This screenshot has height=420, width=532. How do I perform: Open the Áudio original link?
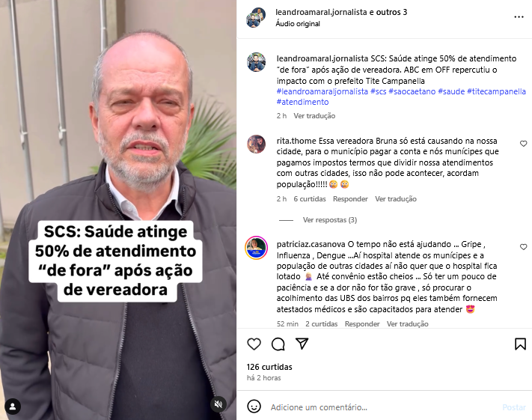tap(298, 24)
